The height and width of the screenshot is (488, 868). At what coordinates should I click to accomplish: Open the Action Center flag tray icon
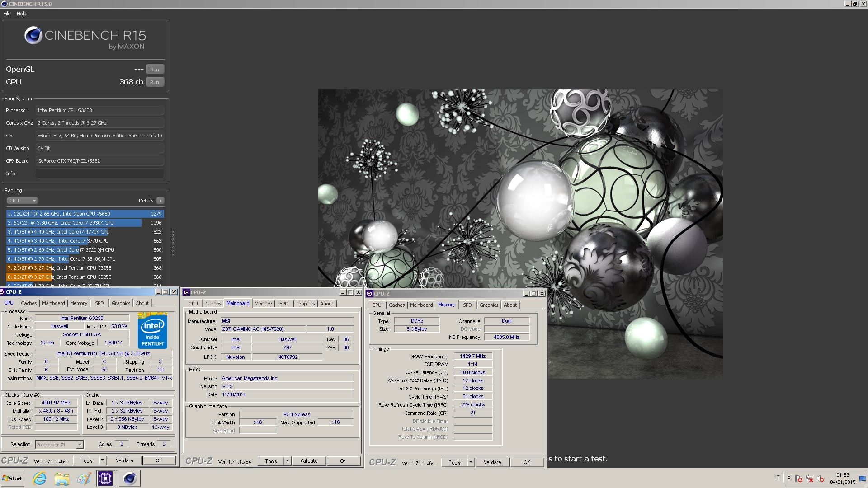tap(799, 479)
